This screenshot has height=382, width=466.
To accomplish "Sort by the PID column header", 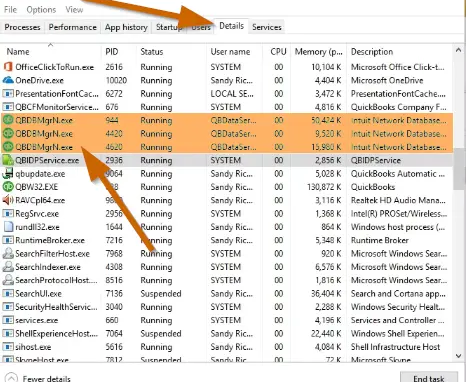I will click(119, 52).
